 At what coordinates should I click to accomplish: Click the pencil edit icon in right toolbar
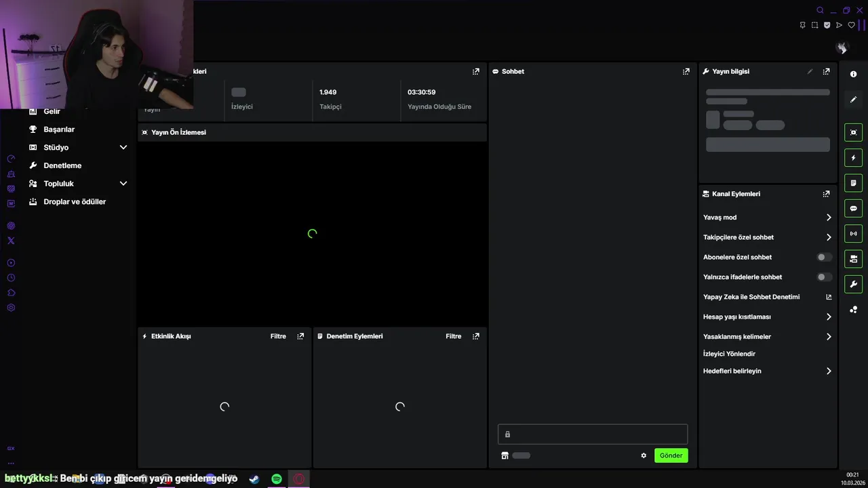853,100
